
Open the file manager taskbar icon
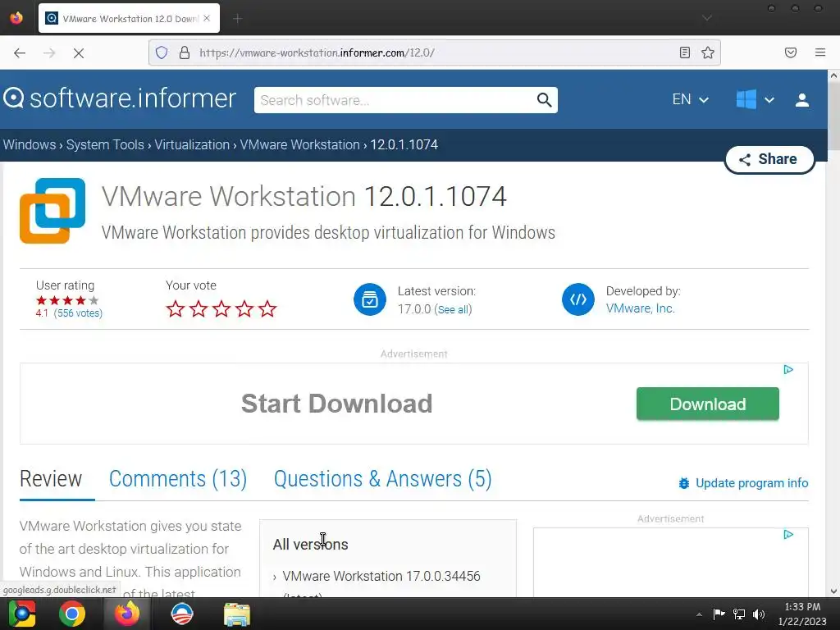(237, 614)
